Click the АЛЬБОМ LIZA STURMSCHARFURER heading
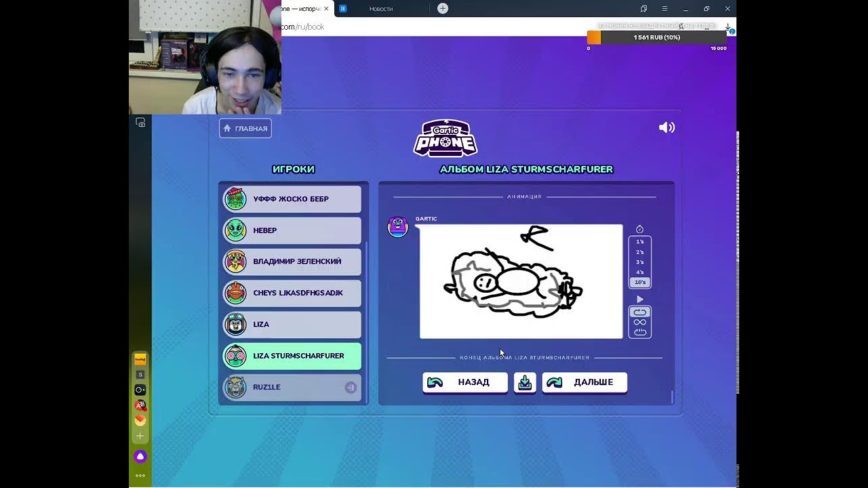The image size is (868, 488). pos(526,169)
